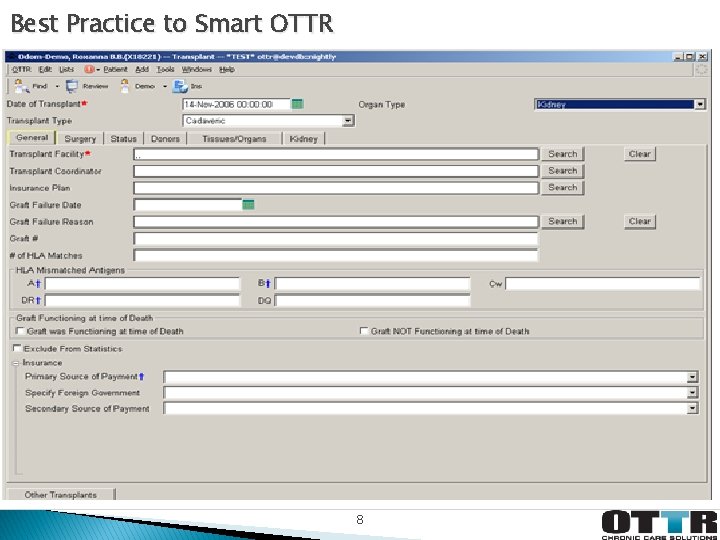Screen dimensions: 720x540
Task: Click the Graft Failure Date field
Action: click(x=188, y=205)
